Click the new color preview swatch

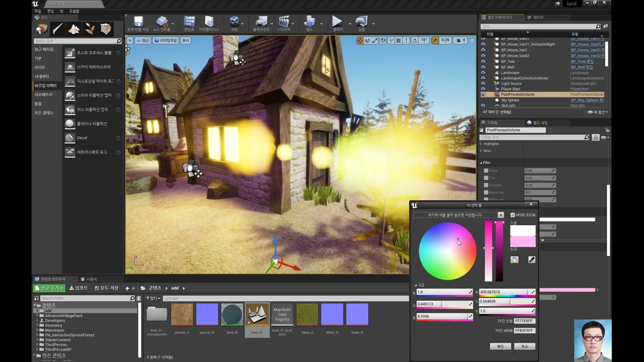(523, 242)
